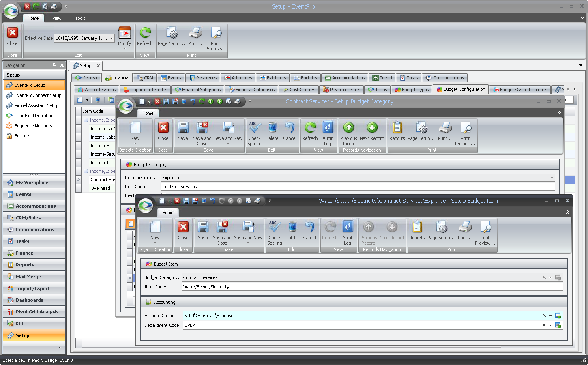The width and height of the screenshot is (588, 365).
Task: Select Overhead row in item list
Action: (100, 188)
